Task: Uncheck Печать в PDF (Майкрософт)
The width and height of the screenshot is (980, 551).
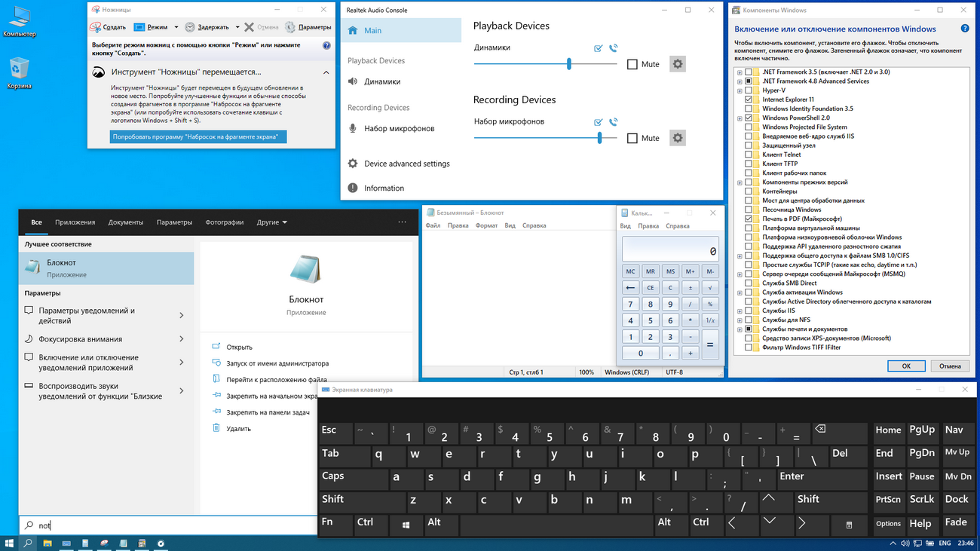Action: click(x=749, y=219)
